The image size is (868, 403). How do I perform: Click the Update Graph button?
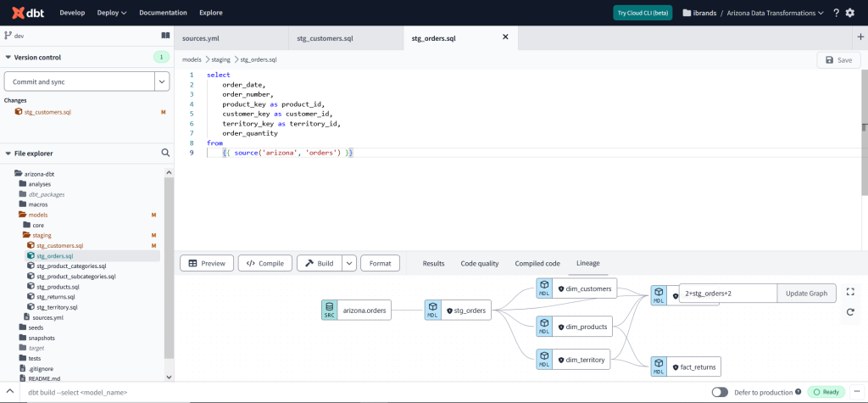(x=806, y=293)
